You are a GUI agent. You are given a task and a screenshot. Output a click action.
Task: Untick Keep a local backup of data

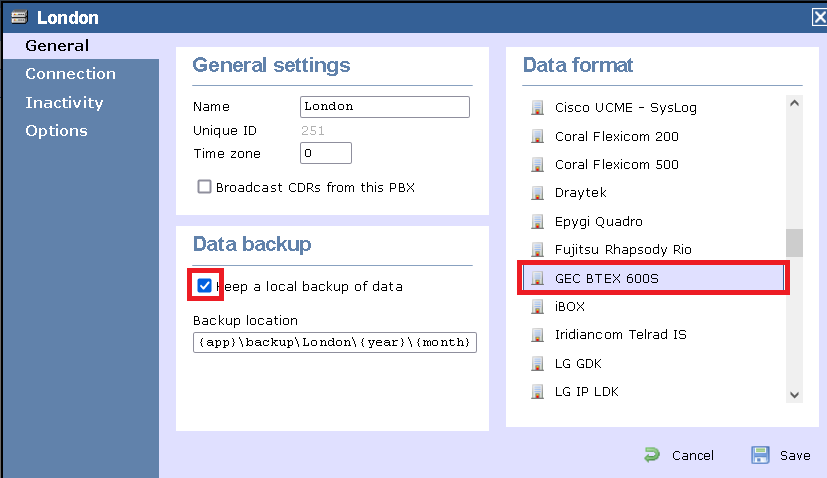coord(204,286)
